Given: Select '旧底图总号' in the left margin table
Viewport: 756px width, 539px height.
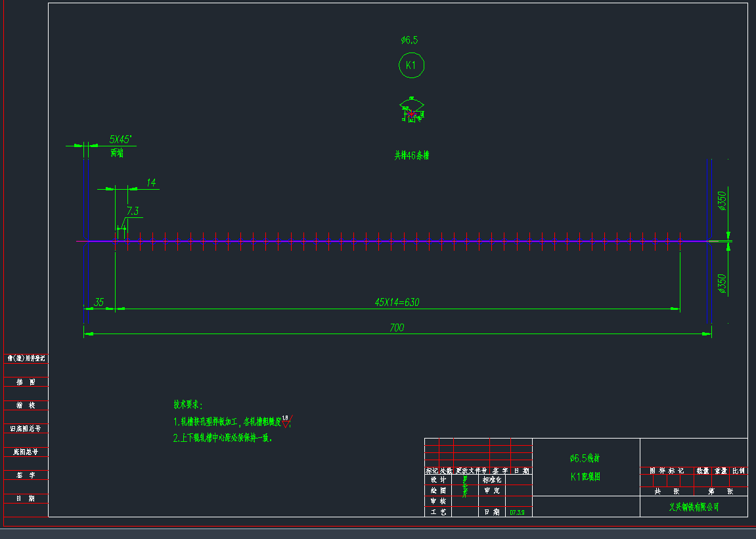Looking at the screenshot, I should [x=26, y=428].
